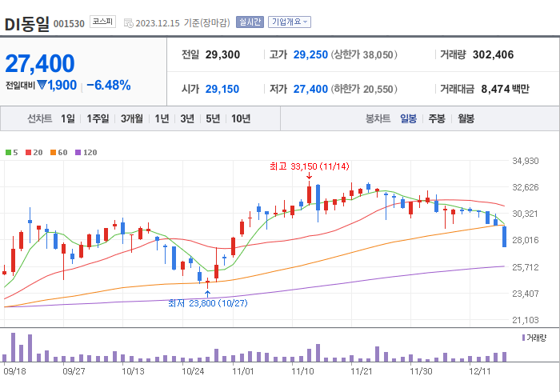Click the 28,016 price axis label
Image resolution: width=560 pixels, height=392 pixels.
[x=526, y=240]
